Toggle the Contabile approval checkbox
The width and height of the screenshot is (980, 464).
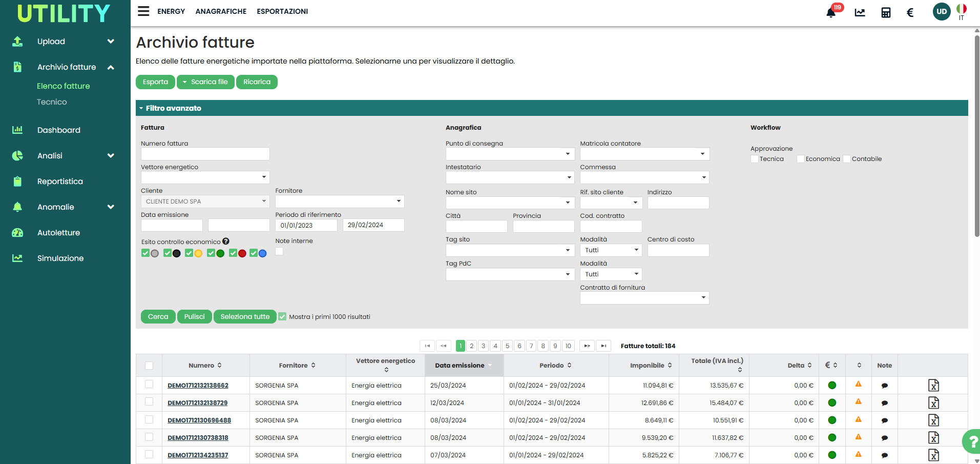[846, 159]
